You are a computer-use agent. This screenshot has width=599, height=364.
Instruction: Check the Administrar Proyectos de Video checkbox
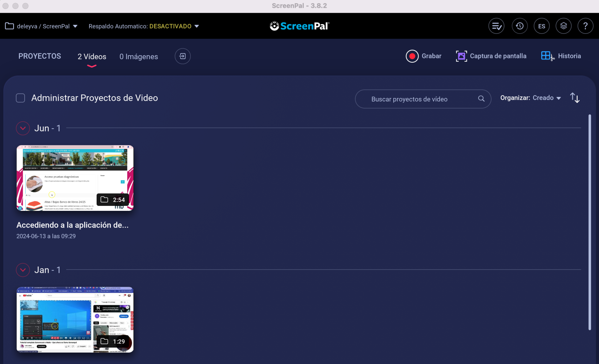pyautogui.click(x=20, y=98)
